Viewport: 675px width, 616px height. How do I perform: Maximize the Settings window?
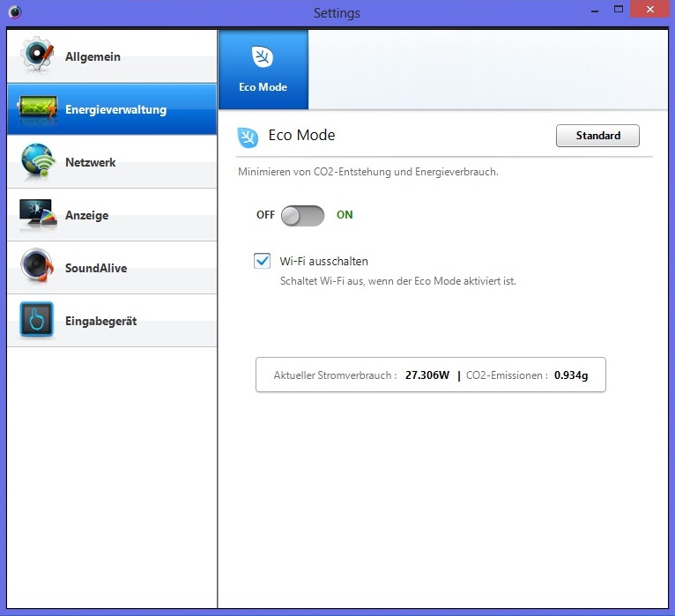coord(619,10)
